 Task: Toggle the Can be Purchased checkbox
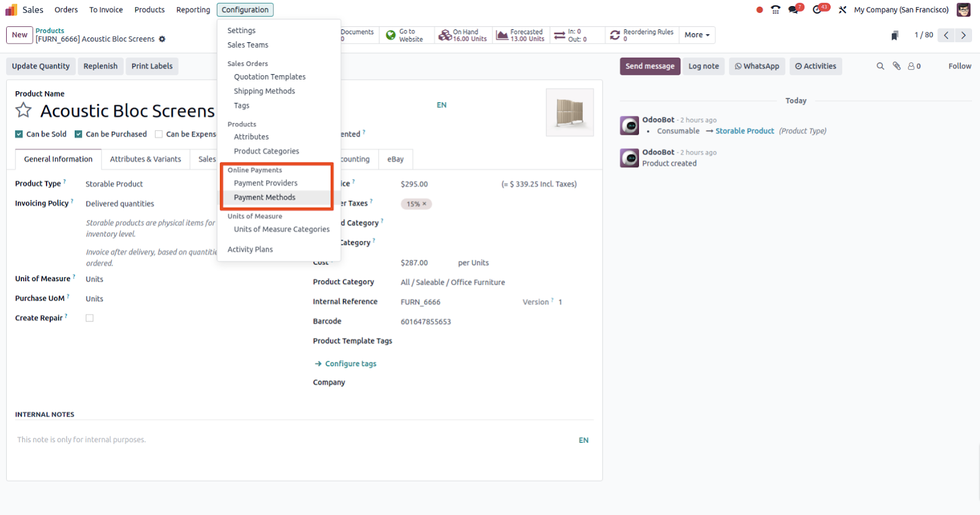coord(78,134)
